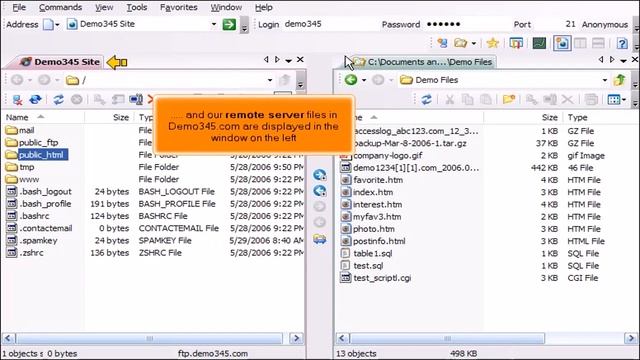Image resolution: width=640 pixels, height=360 pixels.
Task: Toggle the vertical split panes layout
Action: [580, 43]
